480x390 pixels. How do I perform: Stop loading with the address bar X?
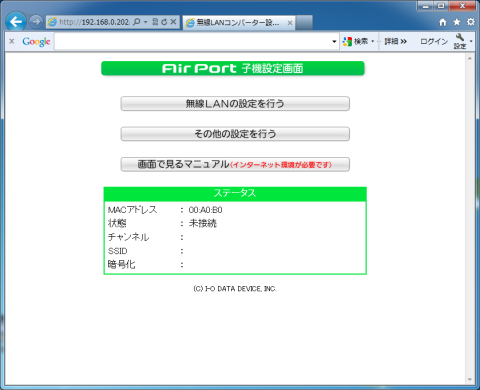(x=173, y=22)
